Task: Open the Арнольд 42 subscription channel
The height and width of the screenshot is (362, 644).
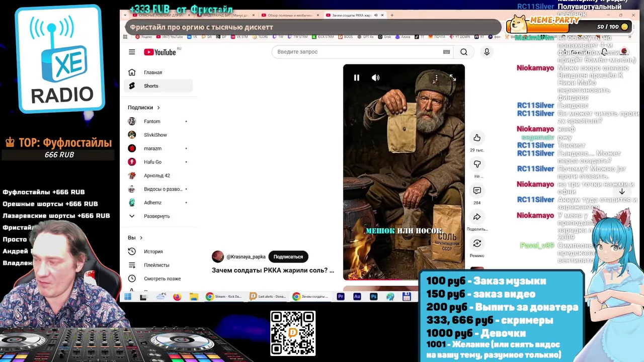Action: tap(158, 175)
